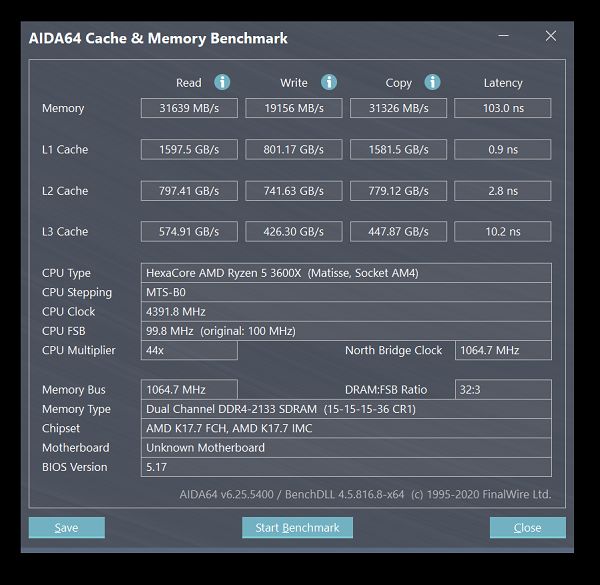
Task: Click L3 Cache Latency value 10.2 ns
Action: 503,231
